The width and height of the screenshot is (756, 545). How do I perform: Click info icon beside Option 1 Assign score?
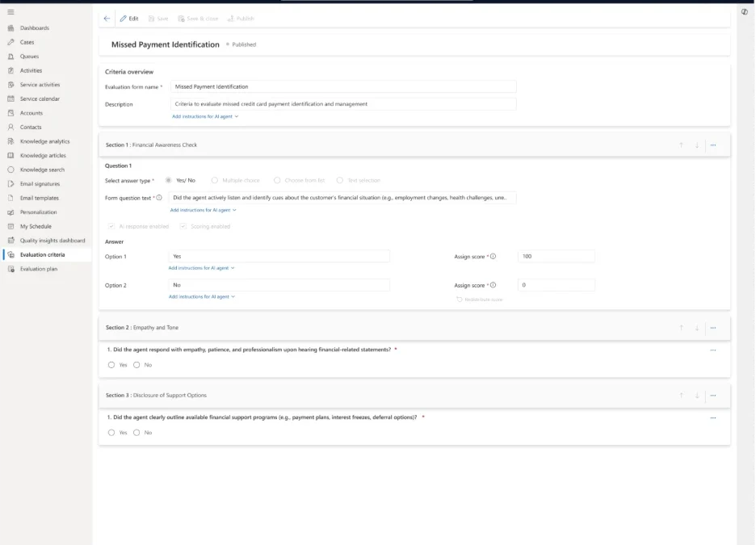pyautogui.click(x=493, y=257)
